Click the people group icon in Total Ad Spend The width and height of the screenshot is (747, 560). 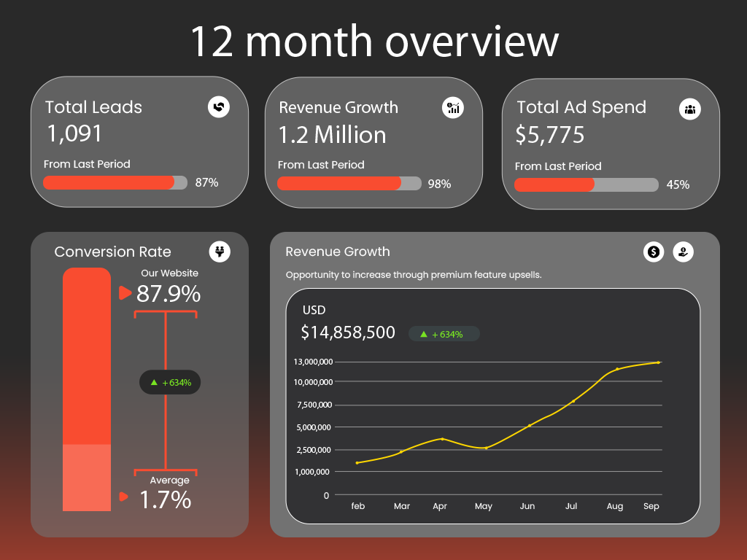coord(689,109)
